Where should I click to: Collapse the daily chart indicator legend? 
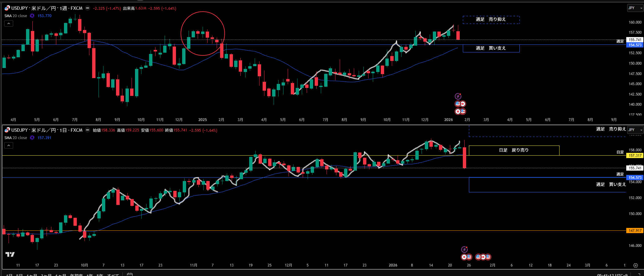9,146
